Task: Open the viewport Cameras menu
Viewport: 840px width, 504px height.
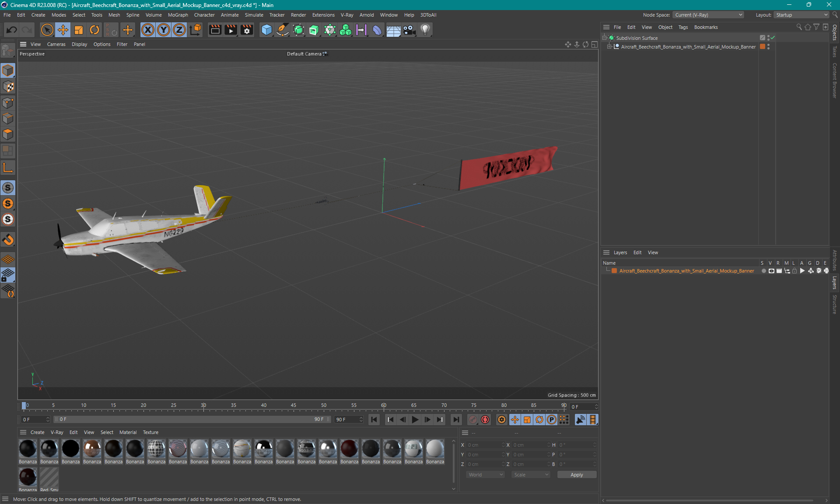Action: tap(56, 44)
